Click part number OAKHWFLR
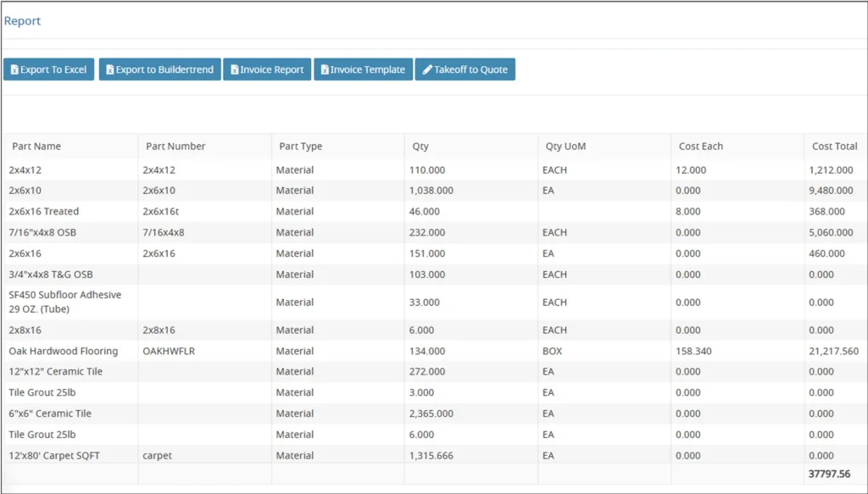The image size is (868, 494). [x=169, y=352]
